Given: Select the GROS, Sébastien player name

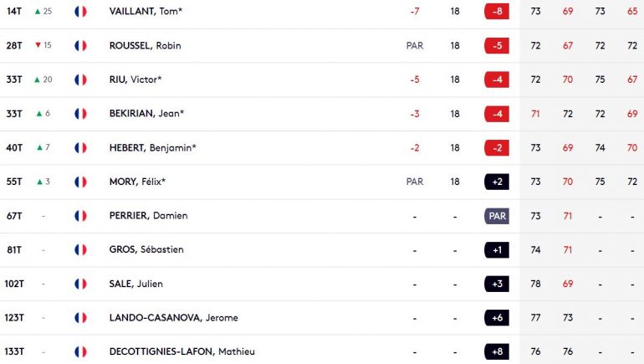Looking at the screenshot, I should pyautogui.click(x=146, y=250).
